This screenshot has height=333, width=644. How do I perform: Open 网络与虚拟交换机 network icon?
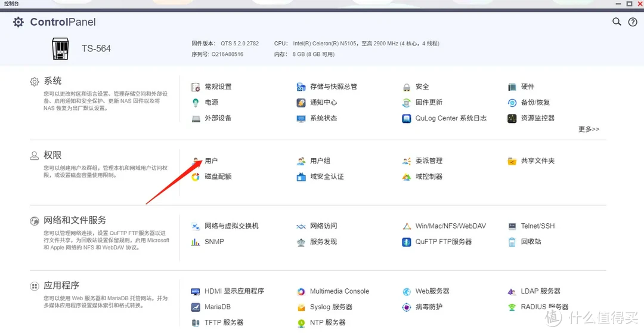[196, 226]
